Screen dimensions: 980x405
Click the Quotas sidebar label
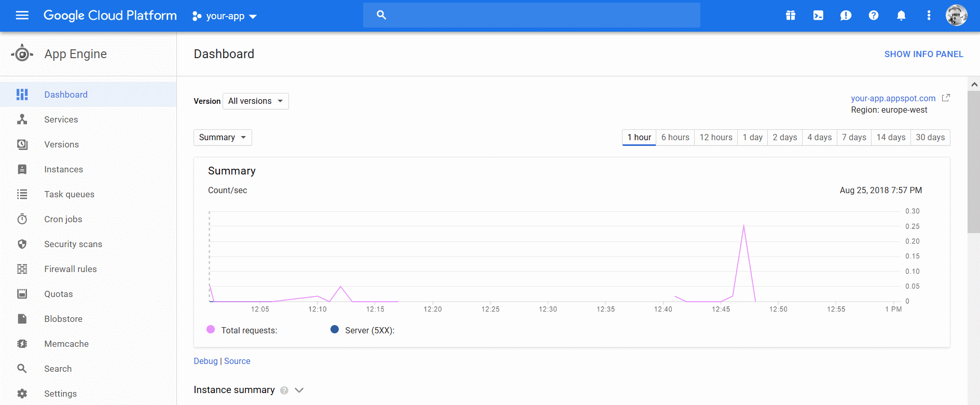click(x=59, y=294)
